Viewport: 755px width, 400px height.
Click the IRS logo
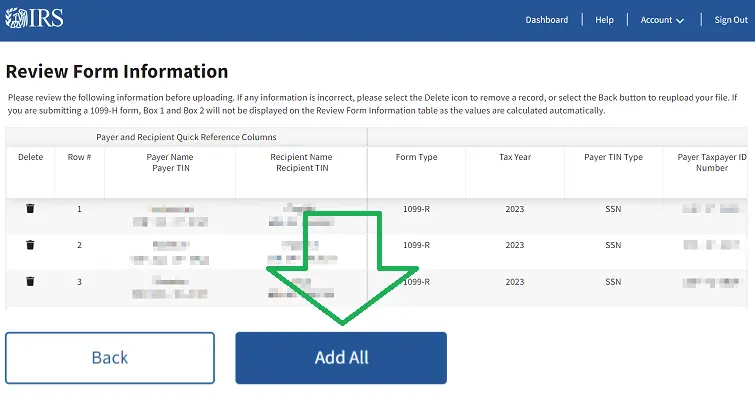(34, 18)
